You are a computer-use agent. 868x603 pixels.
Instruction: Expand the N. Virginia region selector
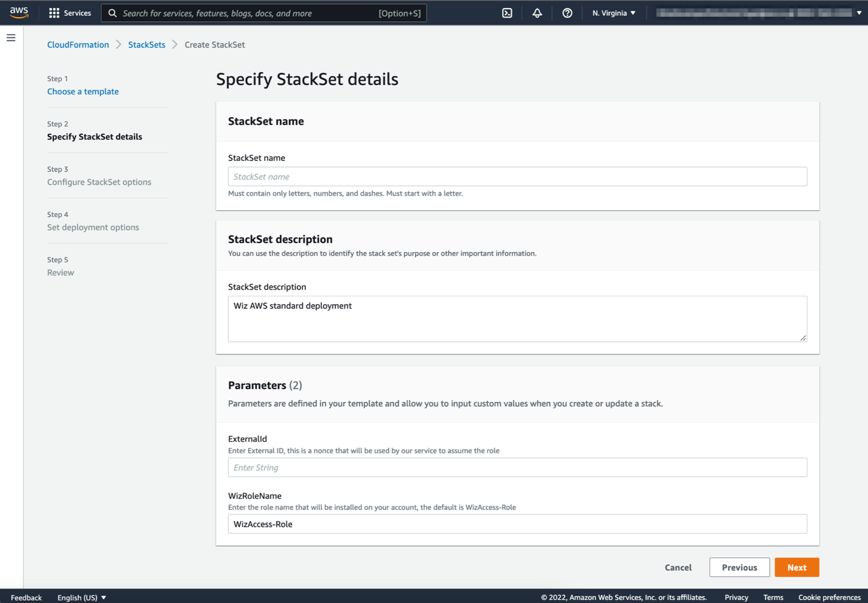pos(614,13)
